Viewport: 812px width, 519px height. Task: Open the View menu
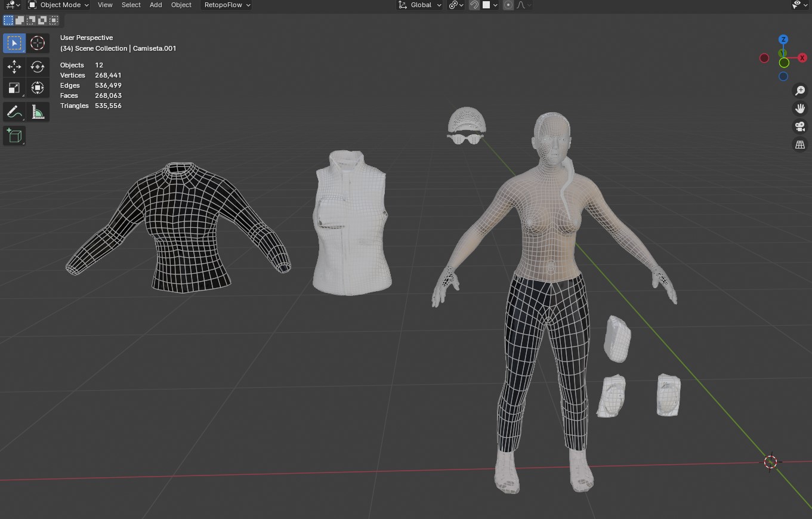tap(105, 5)
